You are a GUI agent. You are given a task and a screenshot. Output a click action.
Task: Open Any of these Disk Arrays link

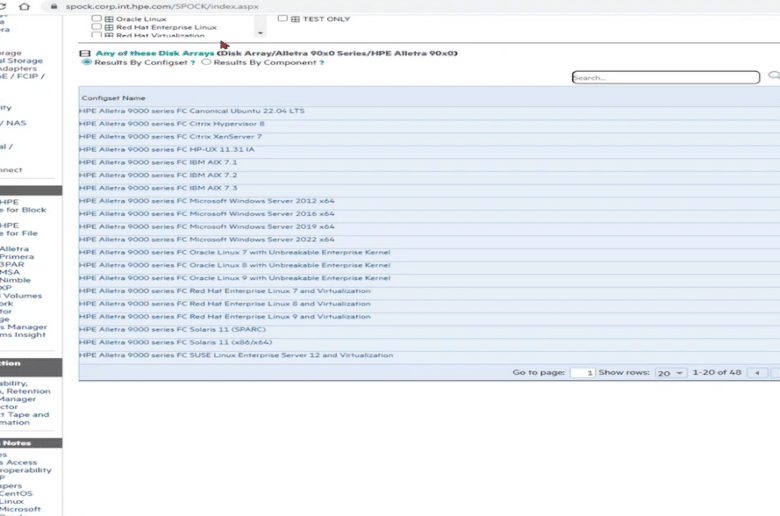155,53
